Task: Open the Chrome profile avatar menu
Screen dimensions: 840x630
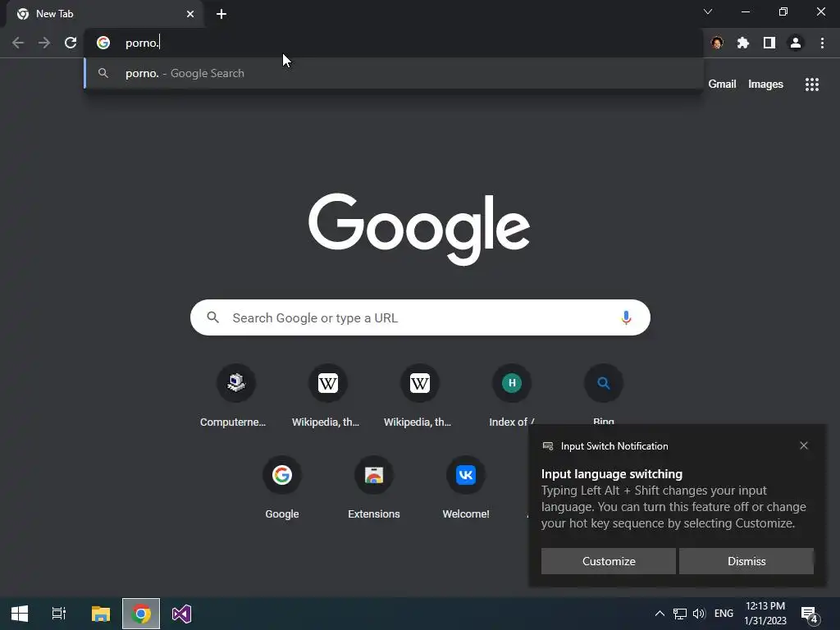Action: click(x=796, y=43)
